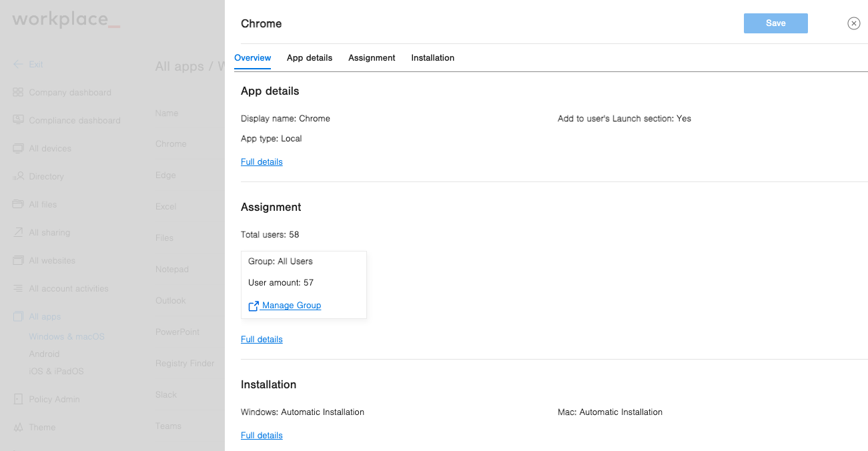Open All devices from the sidebar icon
The width and height of the screenshot is (868, 451).
[x=18, y=148]
